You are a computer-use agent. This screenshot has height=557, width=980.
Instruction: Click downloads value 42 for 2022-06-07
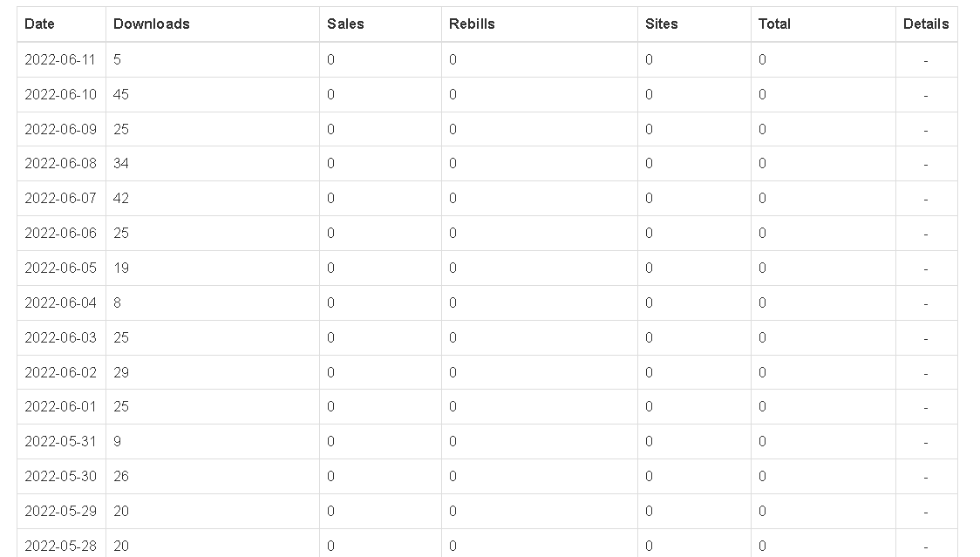[121, 198]
